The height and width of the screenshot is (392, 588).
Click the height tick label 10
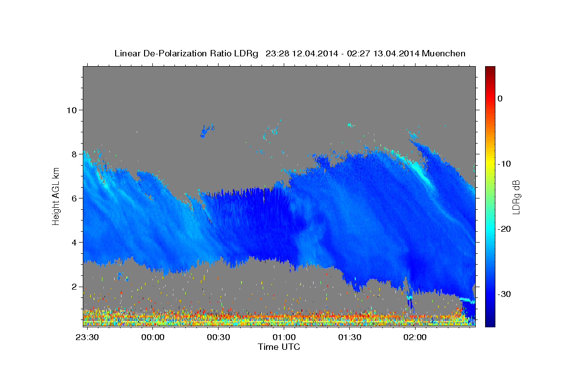71,110
